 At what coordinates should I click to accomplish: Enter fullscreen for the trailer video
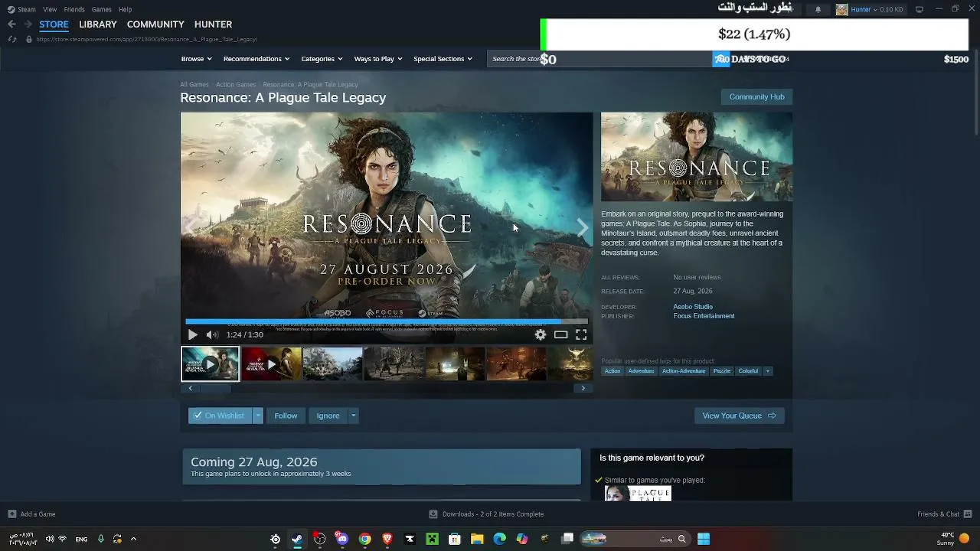tap(581, 334)
